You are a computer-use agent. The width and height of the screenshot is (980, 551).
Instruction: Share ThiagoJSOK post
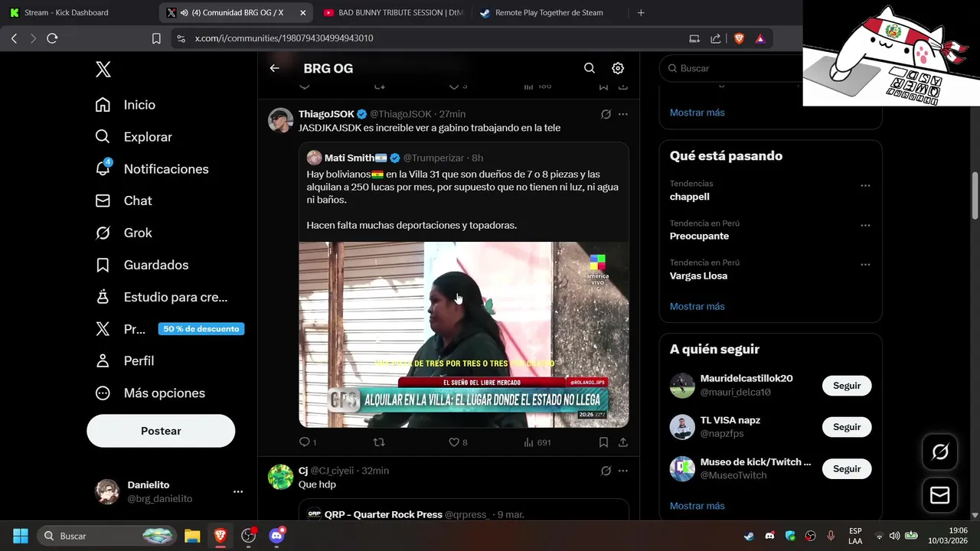point(623,442)
